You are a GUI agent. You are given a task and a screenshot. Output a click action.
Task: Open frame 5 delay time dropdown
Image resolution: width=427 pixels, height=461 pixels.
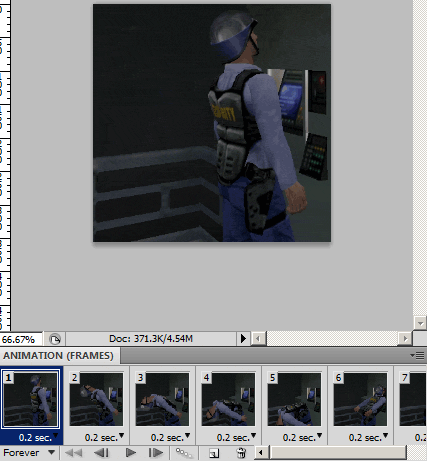click(x=302, y=437)
